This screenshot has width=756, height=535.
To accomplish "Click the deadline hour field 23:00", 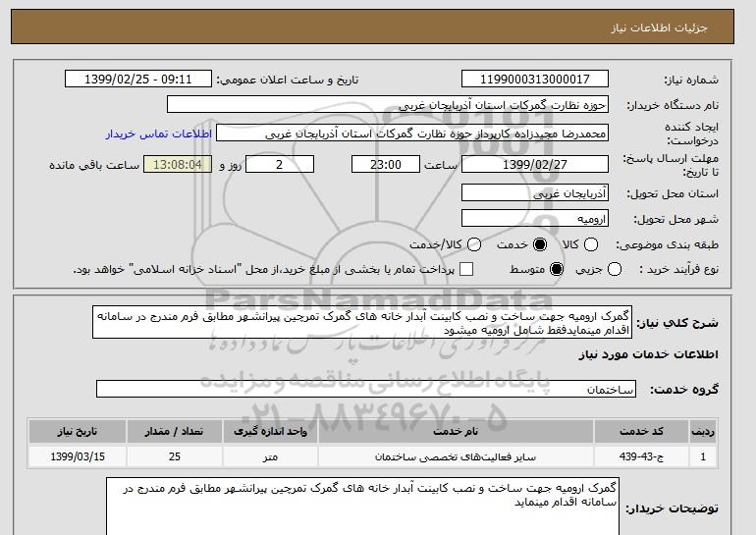I will click(386, 164).
